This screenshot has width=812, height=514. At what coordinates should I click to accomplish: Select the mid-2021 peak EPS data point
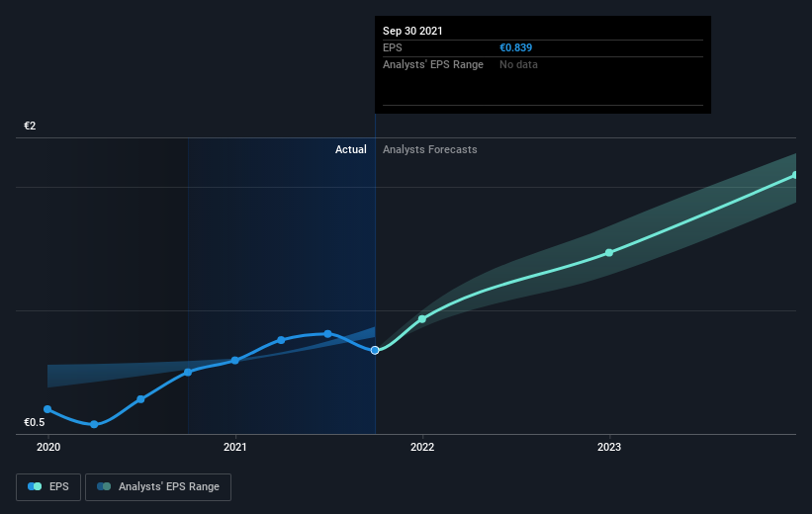[x=327, y=334]
